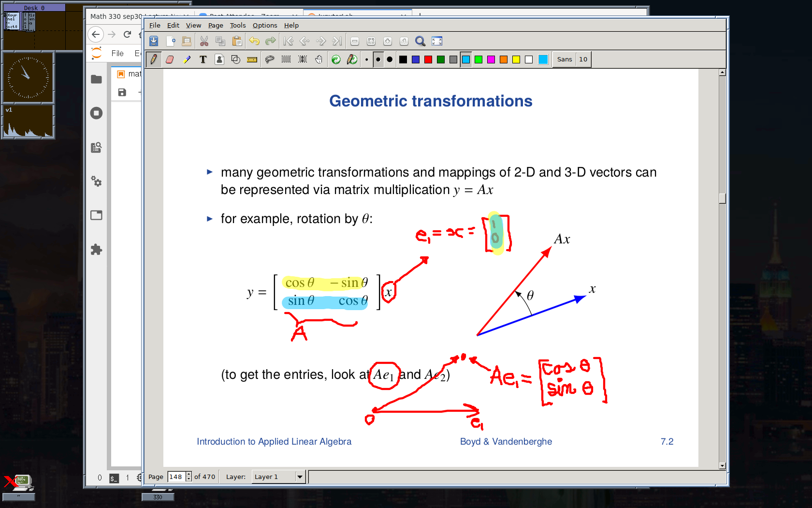Click the browser Back button
The height and width of the screenshot is (508, 812).
pos(96,34)
